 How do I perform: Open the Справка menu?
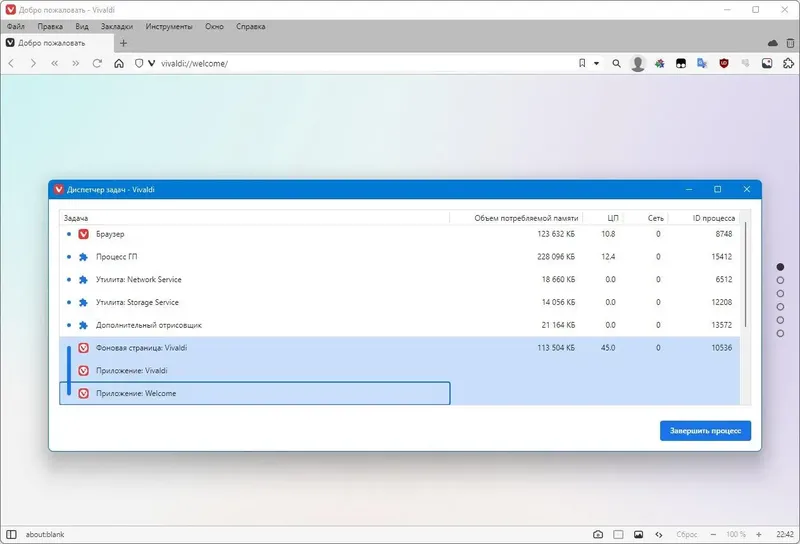pos(251,27)
